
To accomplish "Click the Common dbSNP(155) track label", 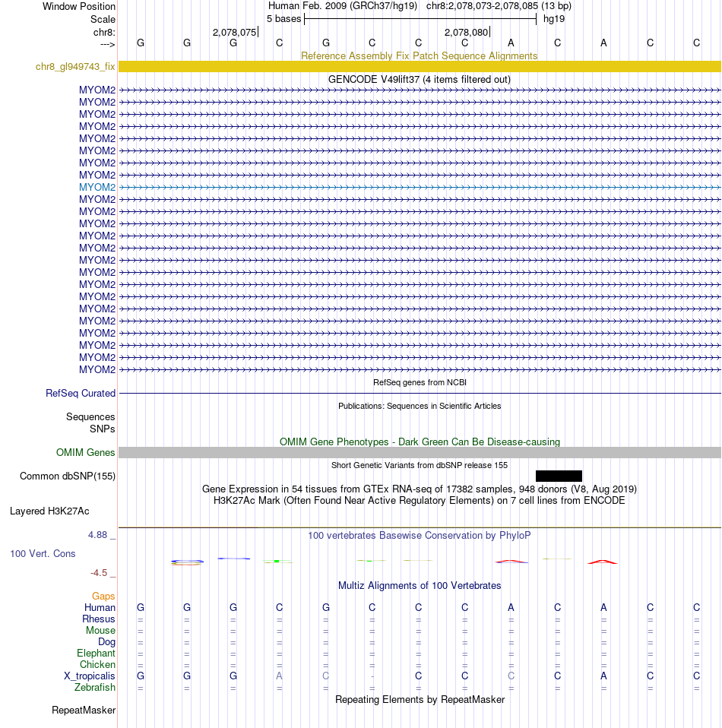I will tap(68, 476).
